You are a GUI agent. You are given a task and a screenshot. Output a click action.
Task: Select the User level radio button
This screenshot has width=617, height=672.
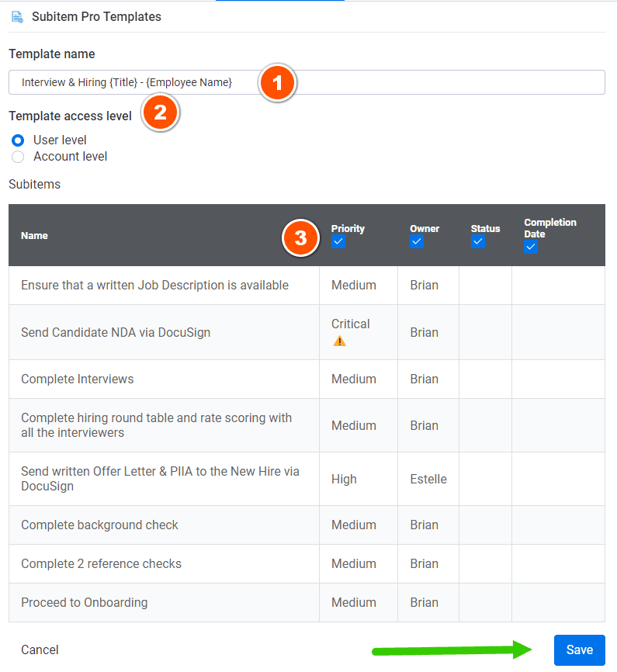[x=17, y=140]
